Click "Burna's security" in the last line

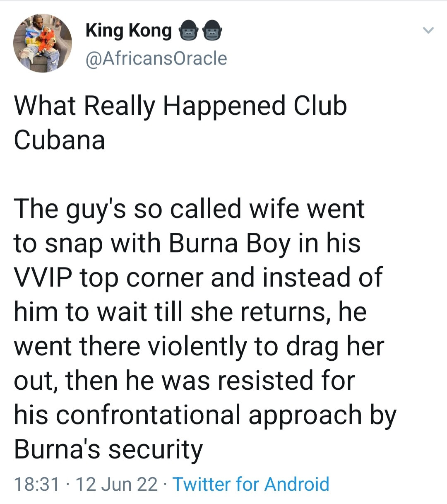click(108, 449)
